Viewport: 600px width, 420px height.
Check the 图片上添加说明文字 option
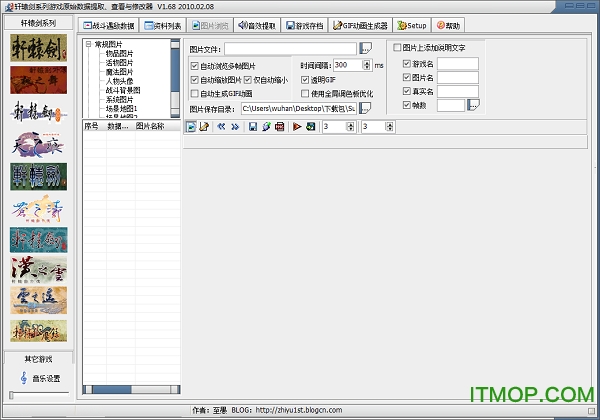tap(397, 47)
